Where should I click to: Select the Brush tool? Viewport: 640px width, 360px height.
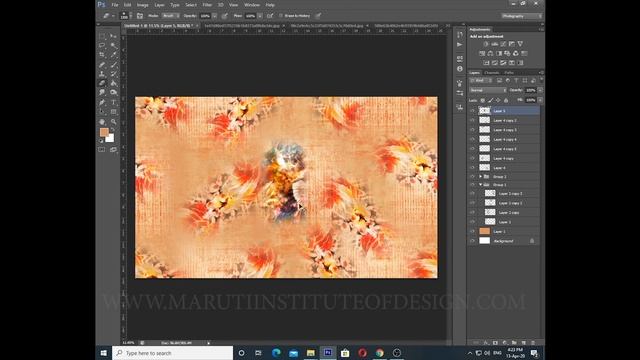tap(113, 65)
